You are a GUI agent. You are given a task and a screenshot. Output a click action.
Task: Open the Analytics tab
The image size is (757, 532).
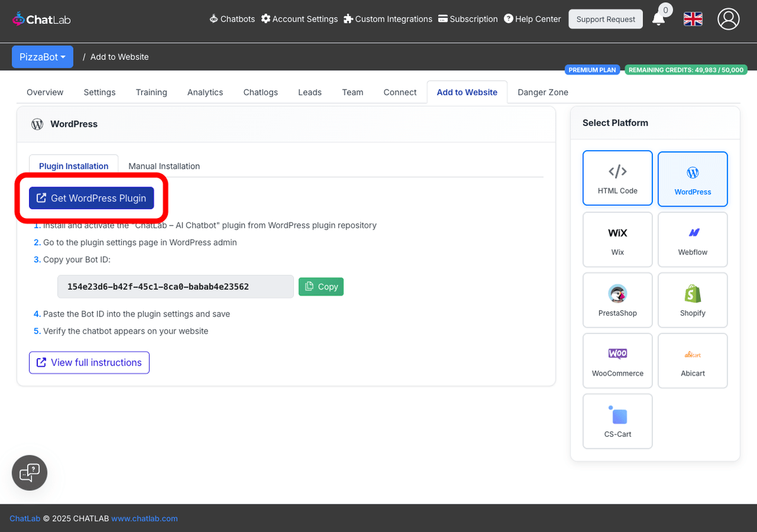[x=205, y=92]
